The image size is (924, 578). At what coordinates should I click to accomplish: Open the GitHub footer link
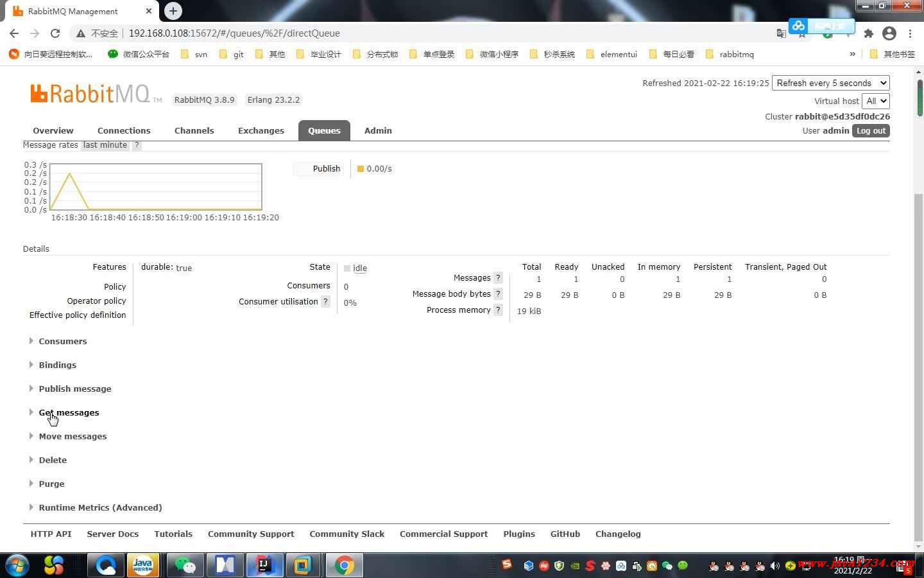565,534
